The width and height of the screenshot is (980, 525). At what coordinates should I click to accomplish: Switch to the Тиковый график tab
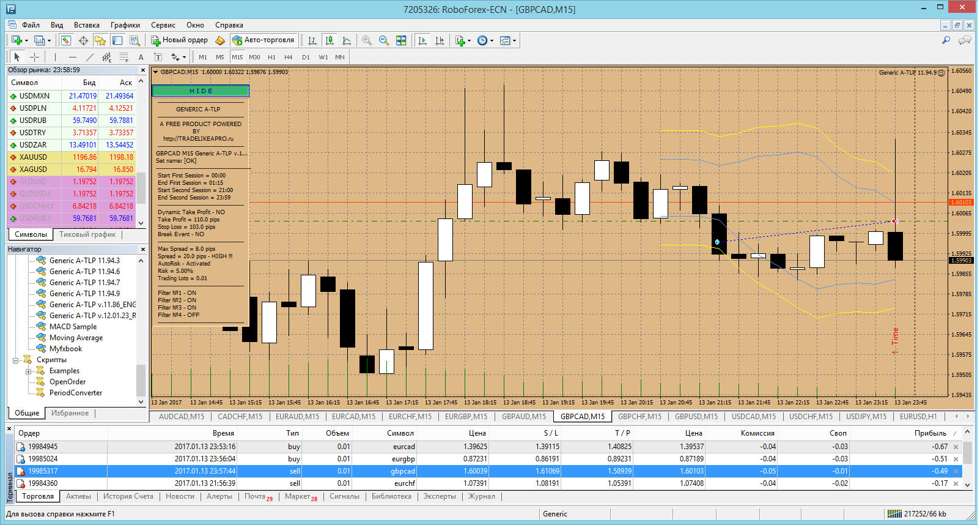(x=87, y=234)
